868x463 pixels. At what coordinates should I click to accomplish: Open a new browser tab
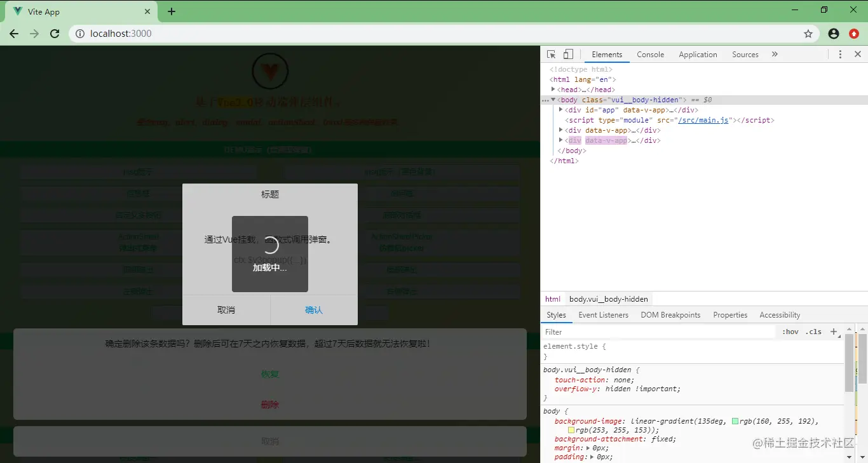(172, 11)
